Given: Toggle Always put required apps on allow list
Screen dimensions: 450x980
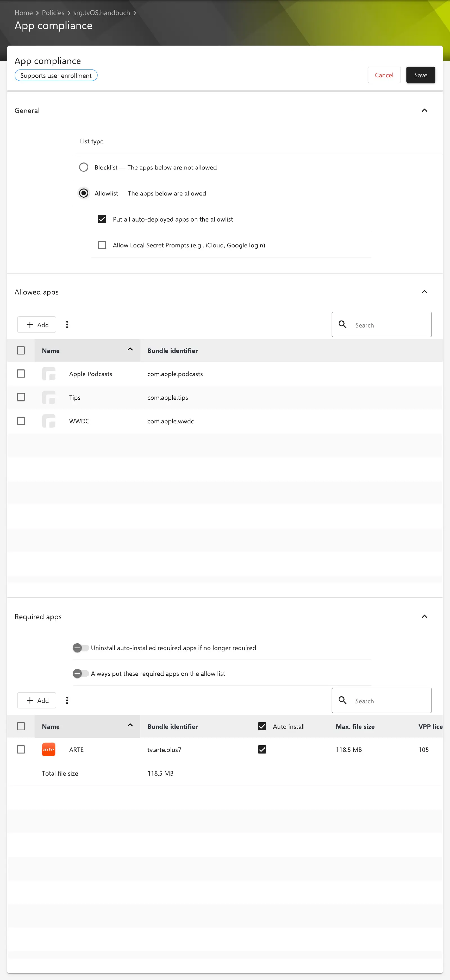Looking at the screenshot, I should [80, 673].
